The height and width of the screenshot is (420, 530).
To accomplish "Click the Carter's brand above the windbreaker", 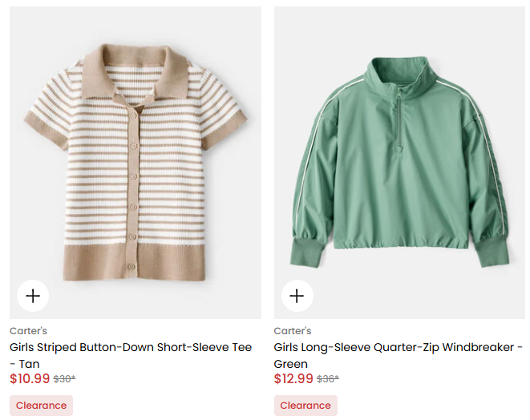I will pyautogui.click(x=293, y=331).
